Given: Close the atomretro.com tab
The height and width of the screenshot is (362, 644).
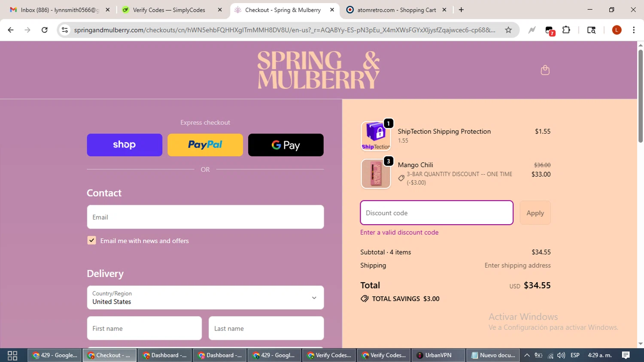Looking at the screenshot, I should (444, 10).
